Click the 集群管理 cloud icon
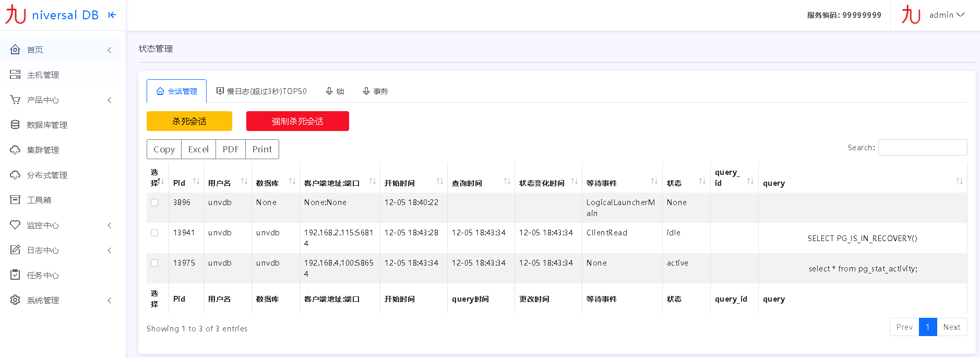 point(15,150)
